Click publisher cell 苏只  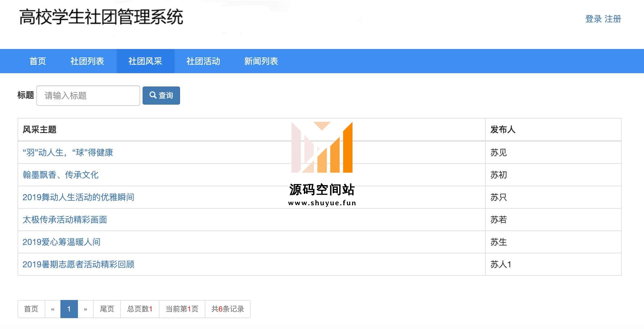click(x=553, y=197)
